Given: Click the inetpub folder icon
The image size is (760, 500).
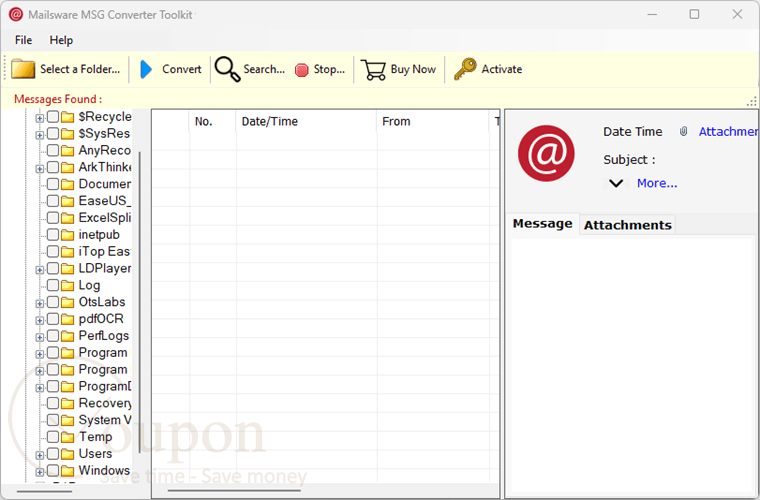Looking at the screenshot, I should [67, 235].
